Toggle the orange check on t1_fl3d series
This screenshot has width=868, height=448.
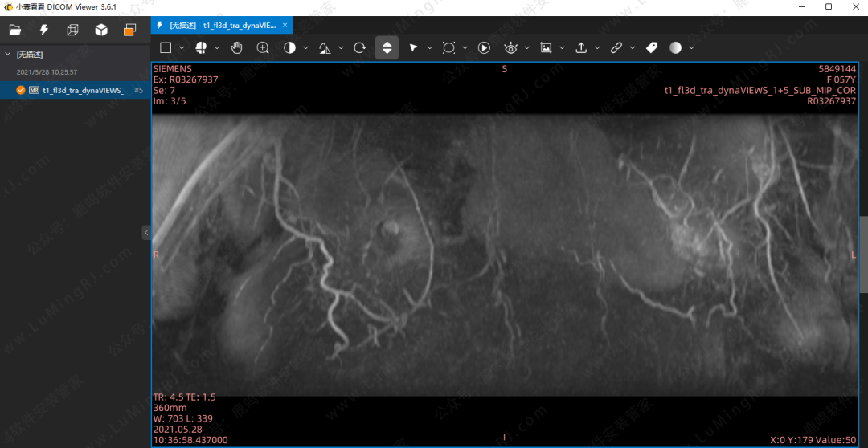pos(21,90)
